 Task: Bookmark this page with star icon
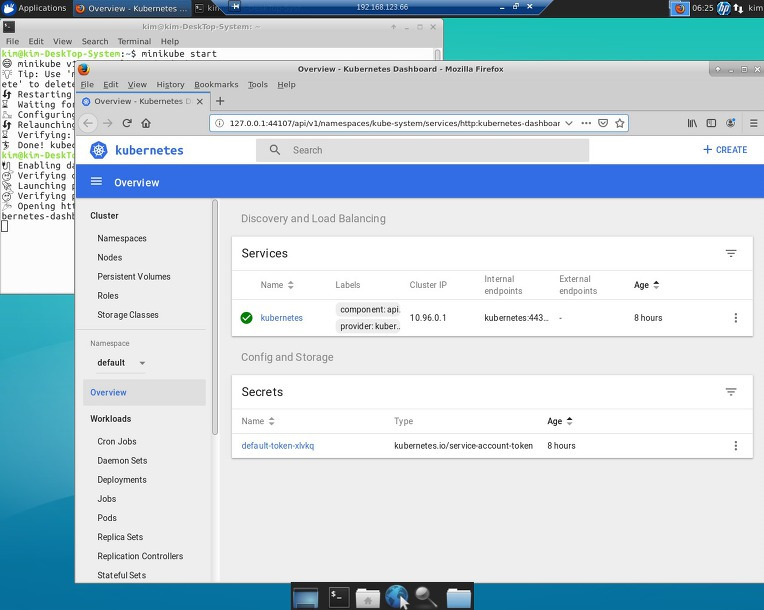[x=619, y=123]
